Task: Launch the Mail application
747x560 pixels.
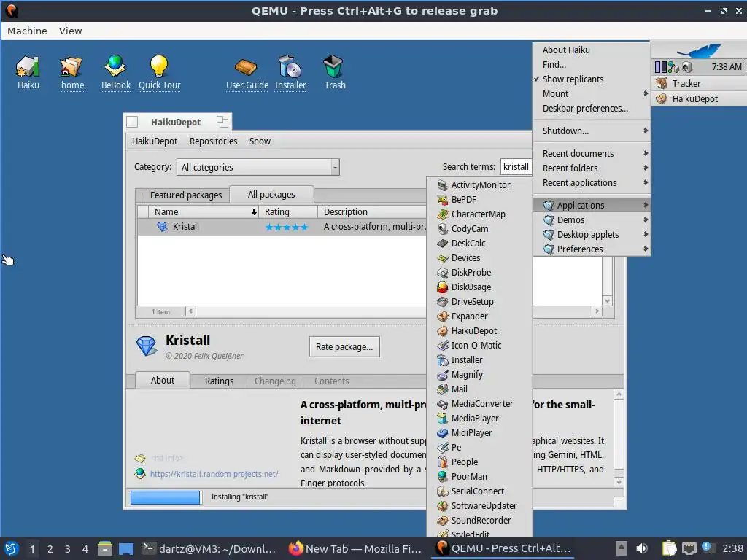Action: (x=479, y=389)
